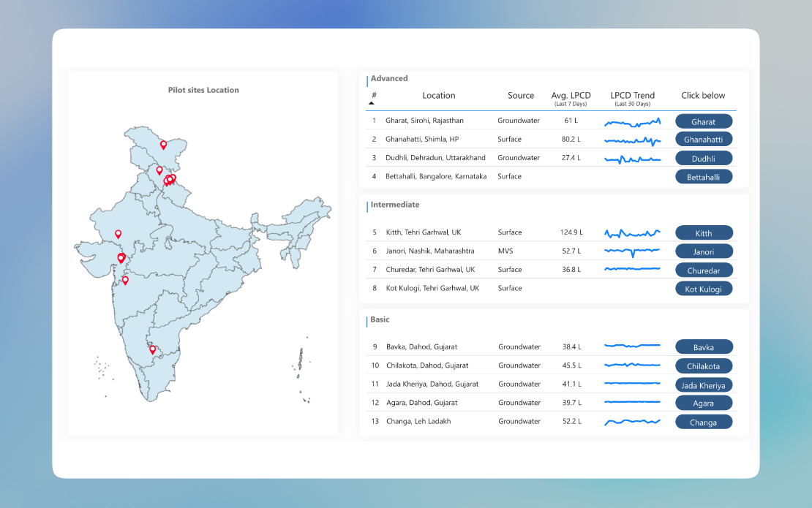Click the Kitth row trend sparkline
The image size is (812, 508).
(632, 233)
